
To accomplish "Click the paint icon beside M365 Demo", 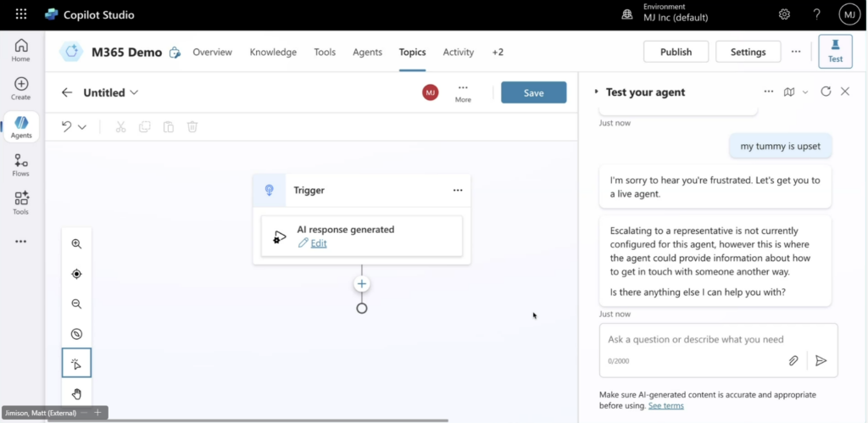I will point(175,53).
